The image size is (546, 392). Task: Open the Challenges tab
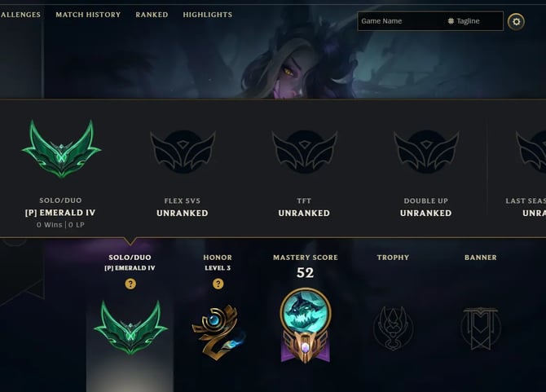(20, 15)
